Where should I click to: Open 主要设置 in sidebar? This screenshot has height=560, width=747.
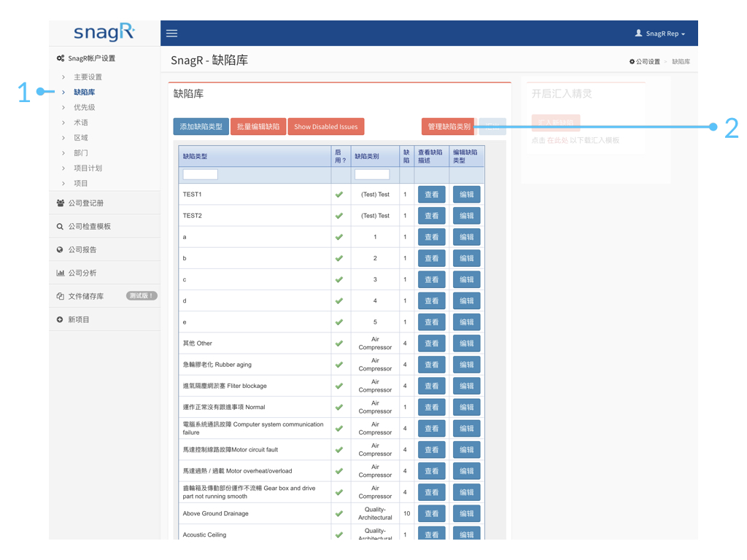88,77
